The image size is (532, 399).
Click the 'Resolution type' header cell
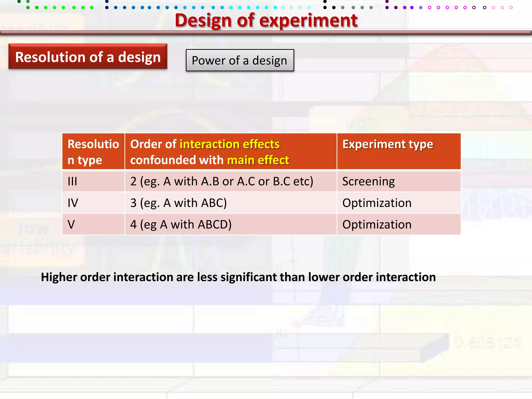pos(94,152)
